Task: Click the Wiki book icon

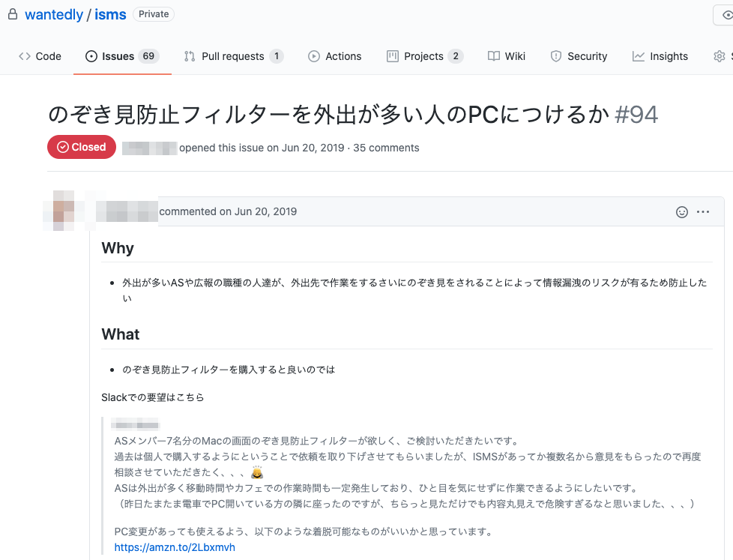Action: click(x=494, y=56)
